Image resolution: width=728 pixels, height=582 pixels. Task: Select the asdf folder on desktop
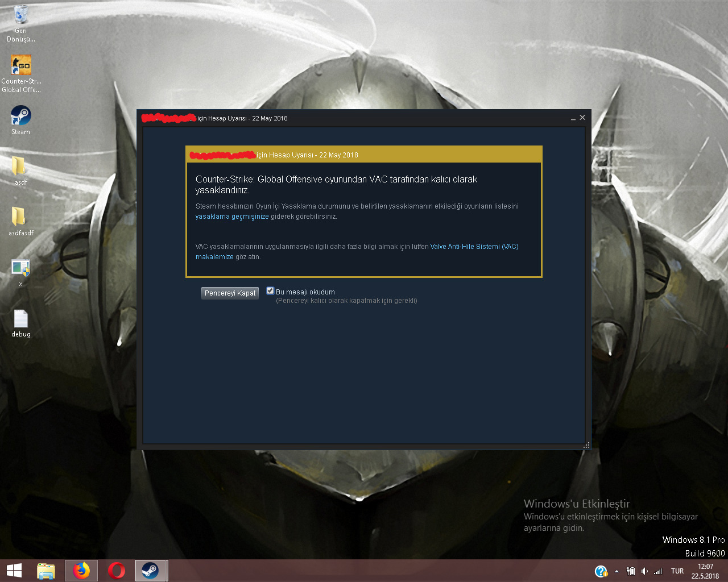click(x=20, y=171)
